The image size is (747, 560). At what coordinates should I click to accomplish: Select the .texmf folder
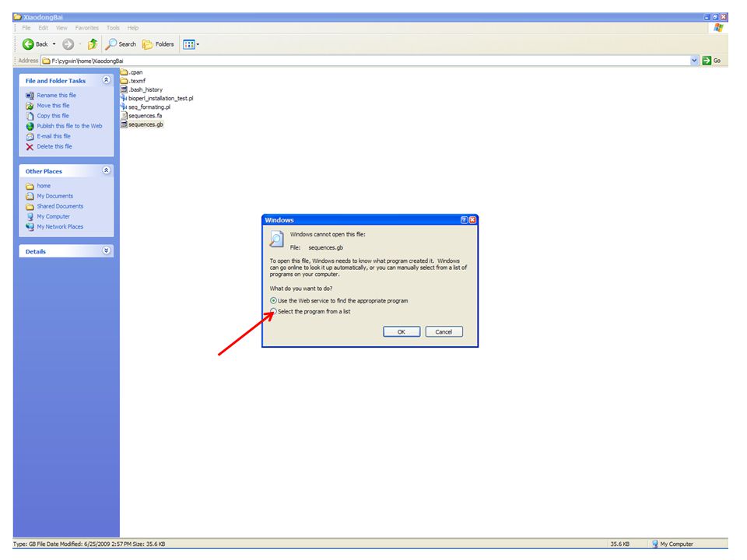(x=133, y=81)
